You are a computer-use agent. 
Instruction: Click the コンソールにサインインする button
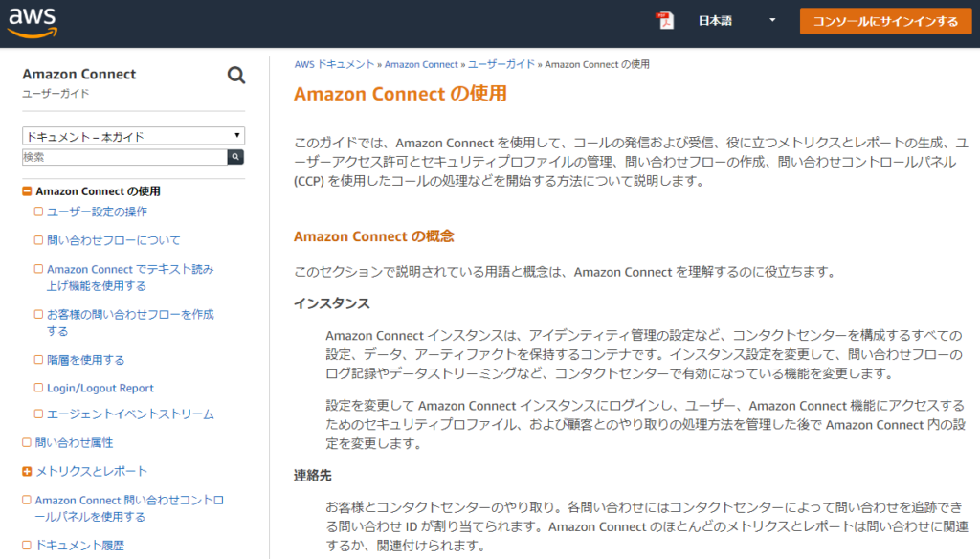pyautogui.click(x=885, y=21)
